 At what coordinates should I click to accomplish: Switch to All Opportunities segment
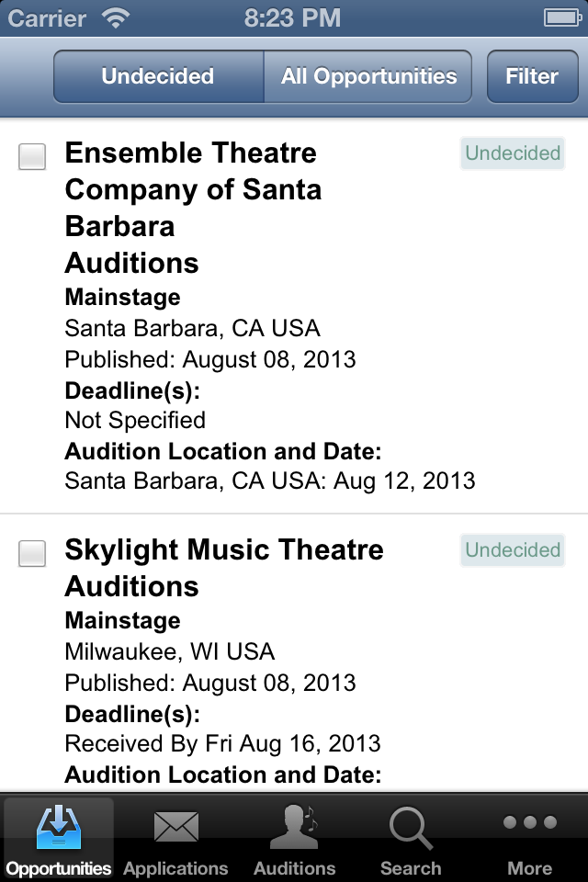click(x=368, y=76)
